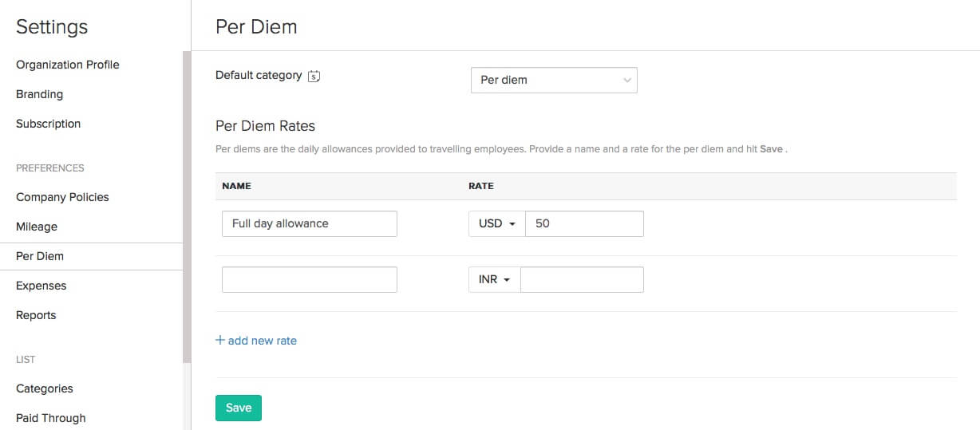Image resolution: width=980 pixels, height=430 pixels.
Task: Open Categories list
Action: [44, 389]
